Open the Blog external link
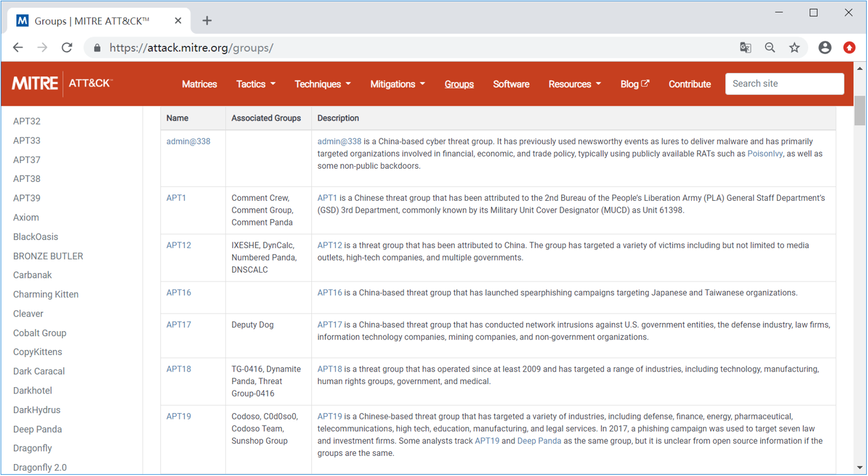This screenshot has height=476, width=868. point(635,84)
